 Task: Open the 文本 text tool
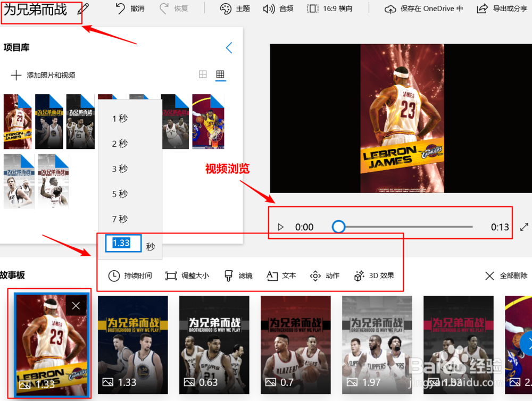coord(281,275)
